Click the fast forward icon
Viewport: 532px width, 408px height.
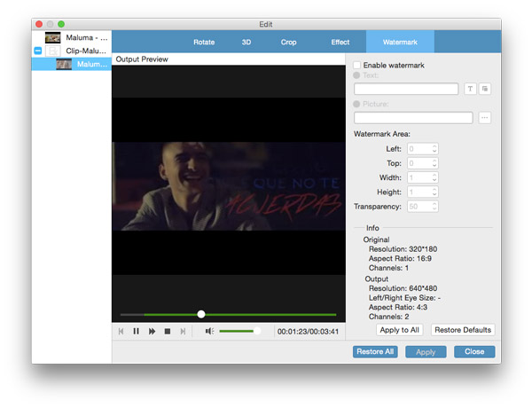tap(152, 332)
